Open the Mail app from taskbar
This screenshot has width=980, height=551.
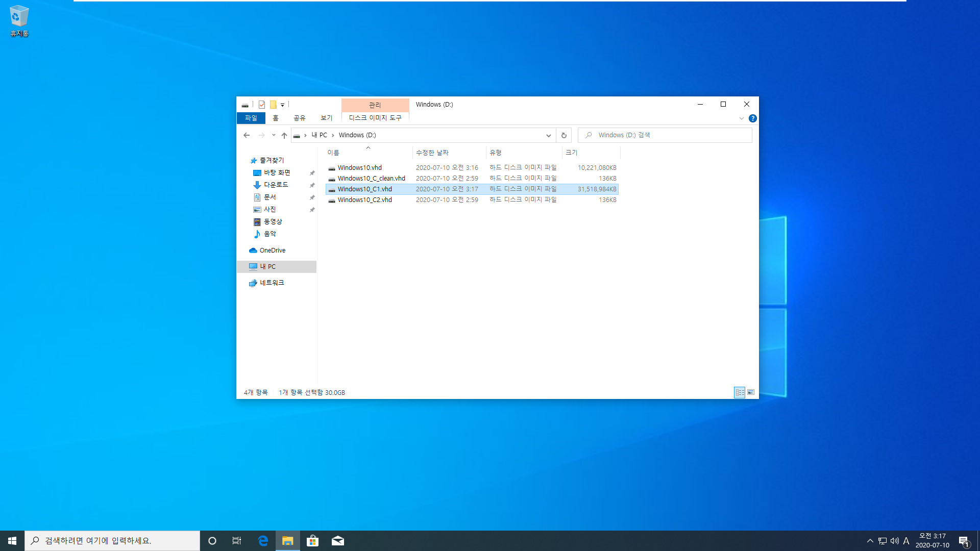coord(338,541)
